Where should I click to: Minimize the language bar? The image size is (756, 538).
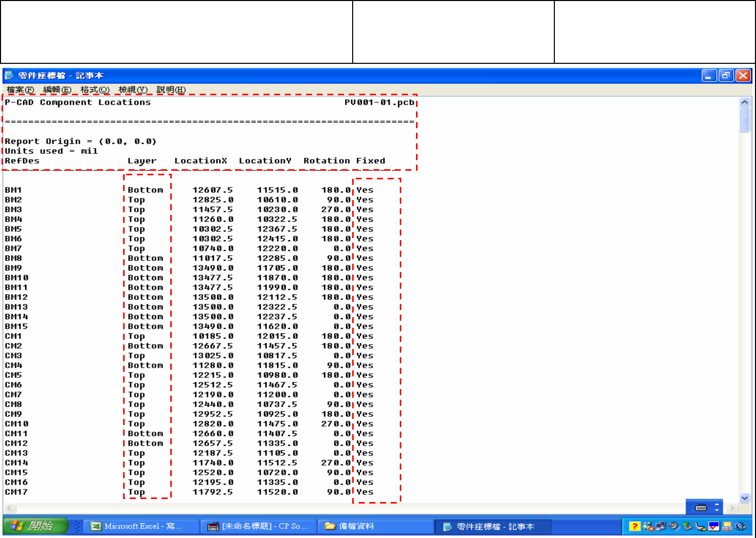[x=717, y=504]
